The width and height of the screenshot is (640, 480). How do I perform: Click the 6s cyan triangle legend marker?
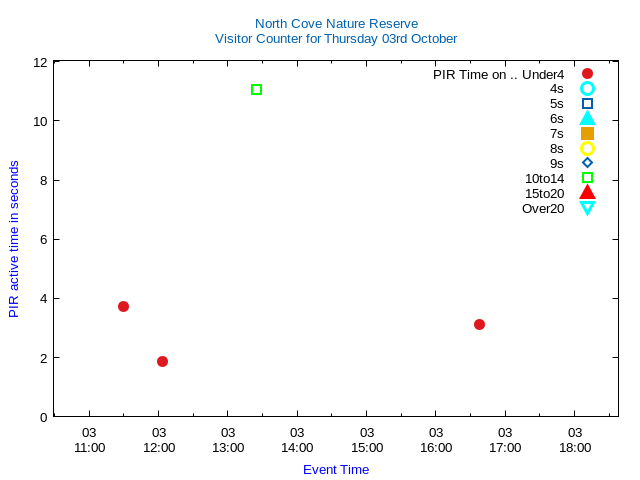click(587, 118)
